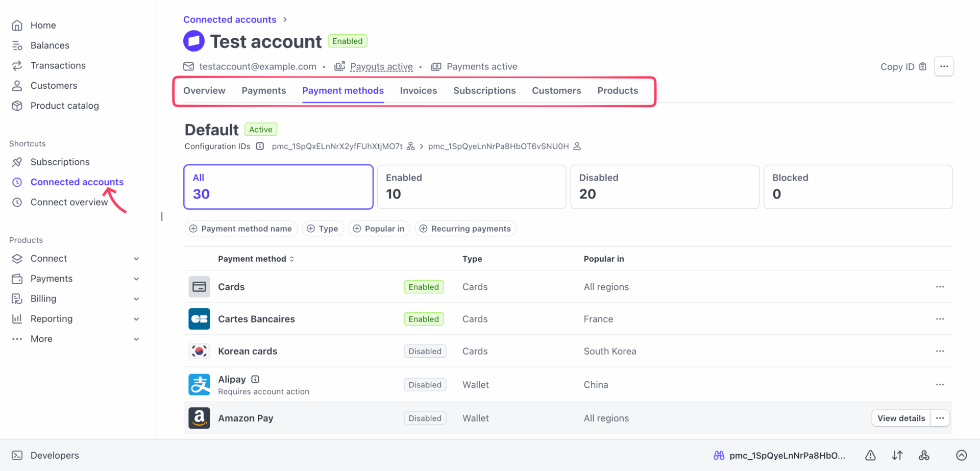Switch to the Subscriptions tab

(484, 90)
